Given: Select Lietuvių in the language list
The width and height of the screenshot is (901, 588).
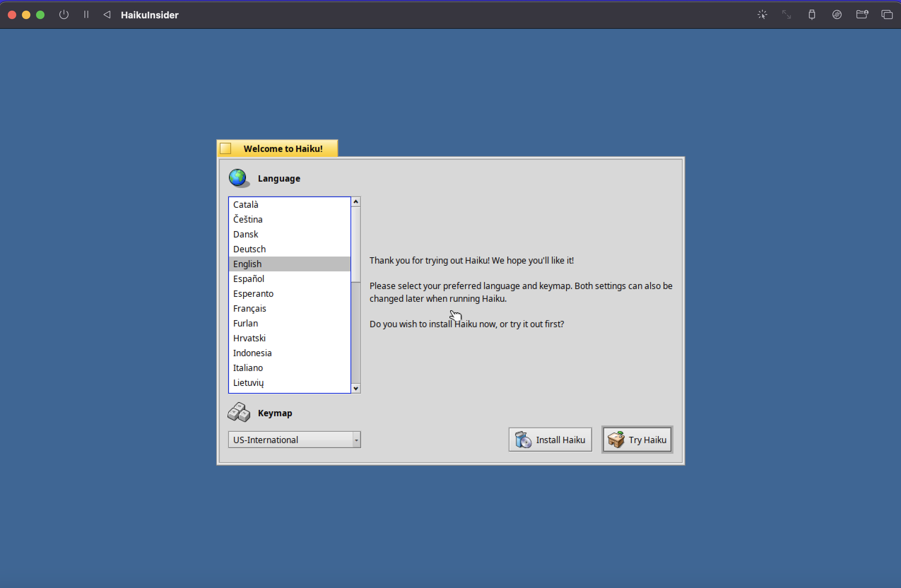Looking at the screenshot, I should 290,382.
